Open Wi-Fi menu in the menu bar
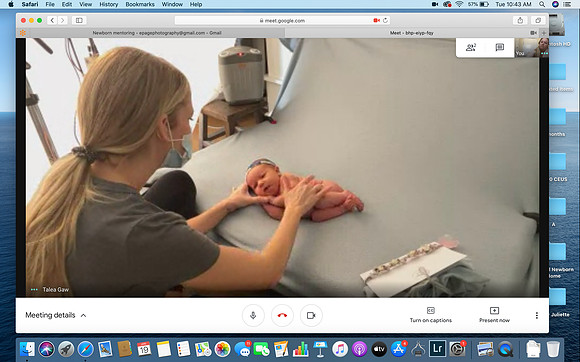Screen dimensions: 580x362 [459, 4]
